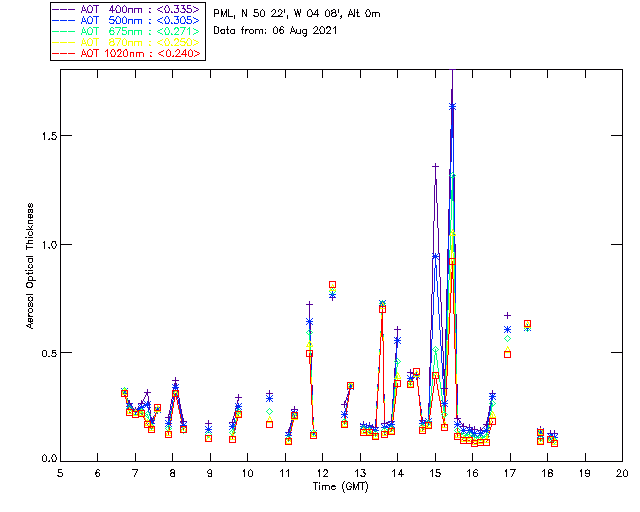Click the AOT 870nm legend entry

click(x=127, y=42)
